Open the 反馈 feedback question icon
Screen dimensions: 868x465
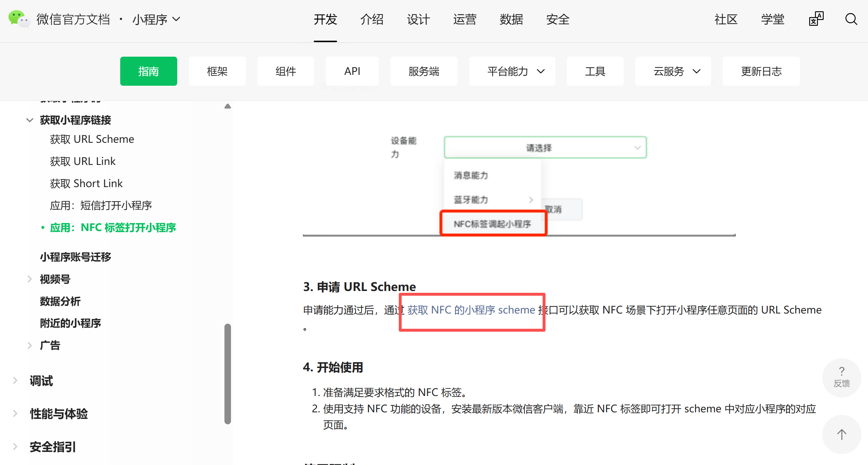point(841,377)
